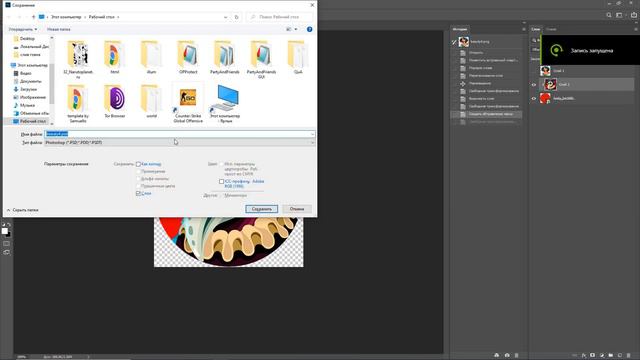
Task: Hide Слой 2 with its eye icon
Action: [x=533, y=84]
